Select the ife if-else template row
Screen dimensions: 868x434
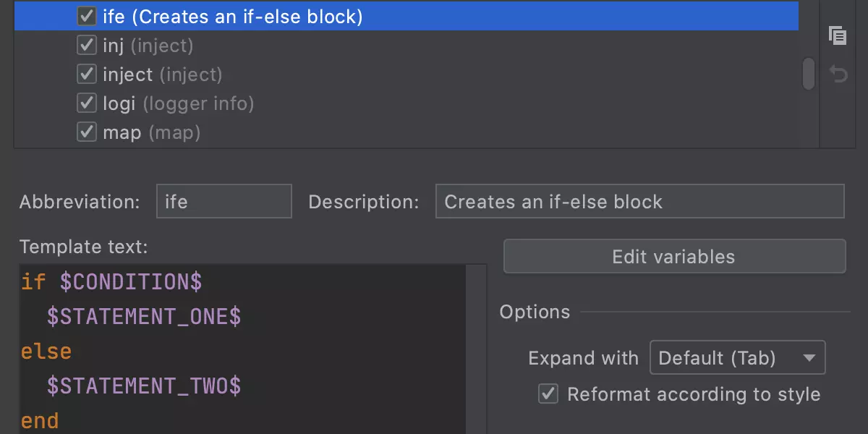[x=407, y=15]
